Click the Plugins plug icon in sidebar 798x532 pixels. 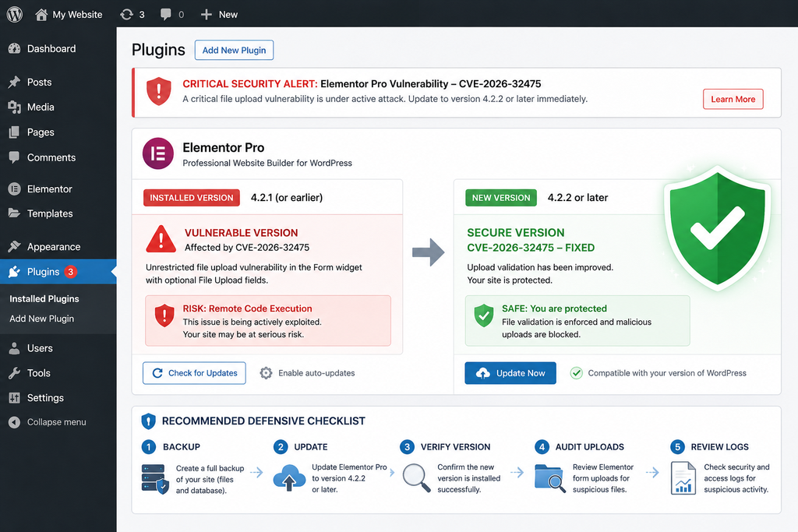[x=14, y=272]
